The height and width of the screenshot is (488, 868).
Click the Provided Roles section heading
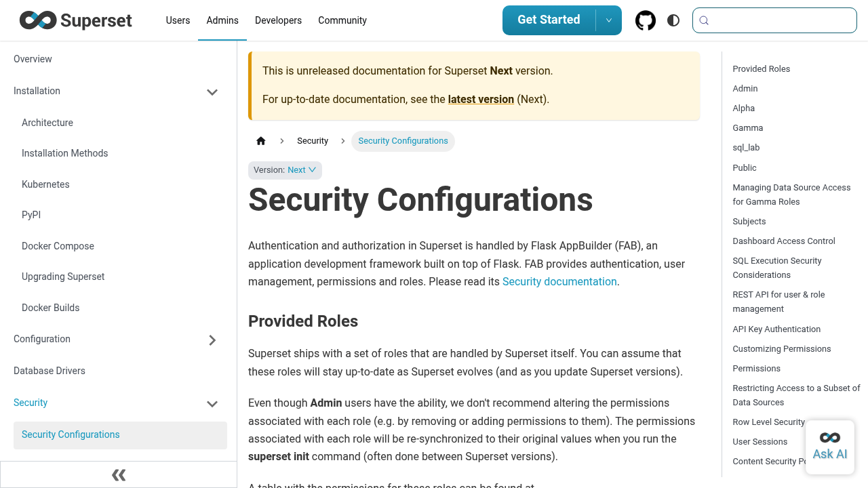coord(303,321)
